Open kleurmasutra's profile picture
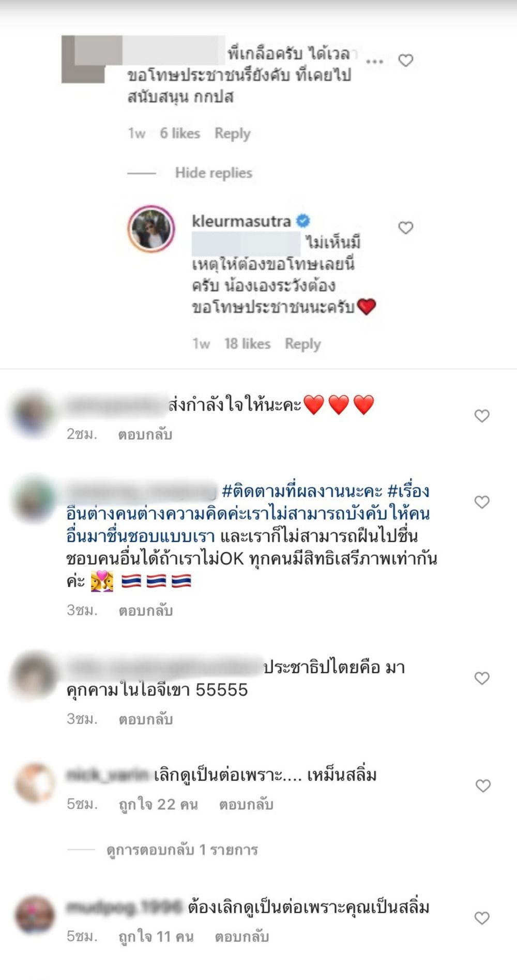The image size is (517, 980). click(151, 229)
